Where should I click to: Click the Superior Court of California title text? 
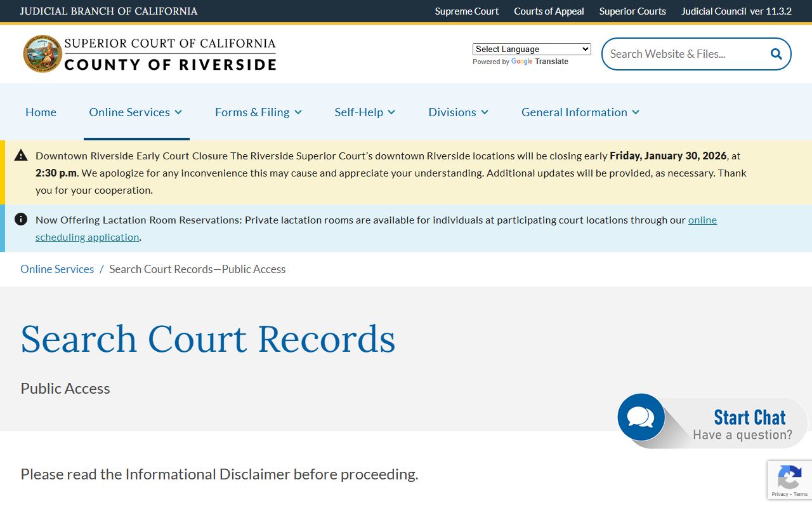170,44
